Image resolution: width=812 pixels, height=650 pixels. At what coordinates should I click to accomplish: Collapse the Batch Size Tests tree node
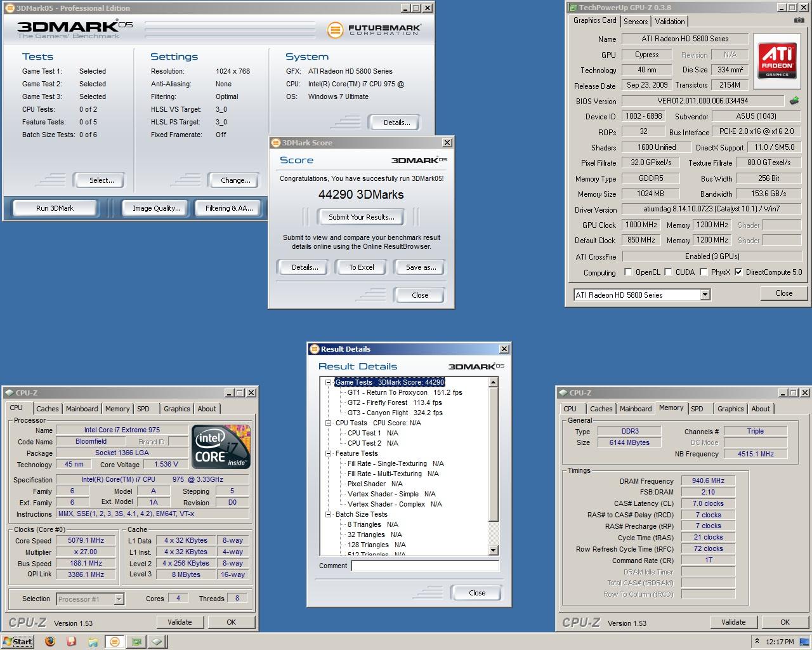click(329, 514)
